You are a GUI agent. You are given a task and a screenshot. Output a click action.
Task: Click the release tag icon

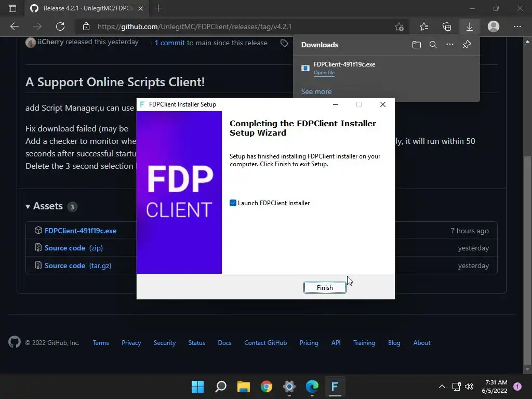tap(284, 43)
